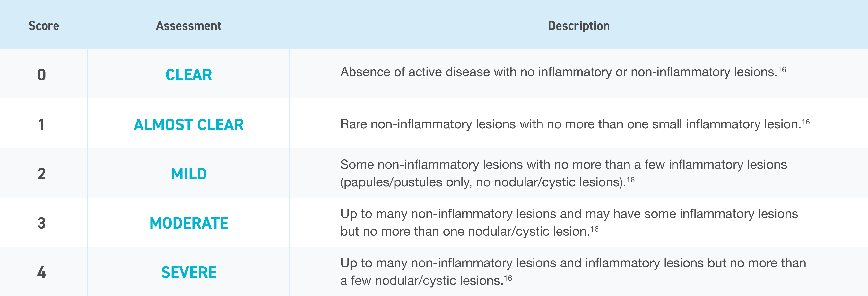Click the 'but no more than one nodular/cystic lesion' line
Screen dimensions: 868x296
click(465, 231)
